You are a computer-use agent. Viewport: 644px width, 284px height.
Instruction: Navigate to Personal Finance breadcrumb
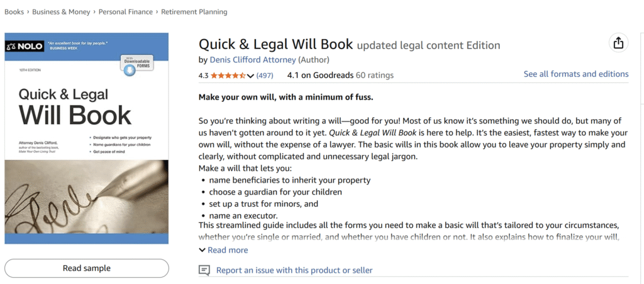[126, 12]
